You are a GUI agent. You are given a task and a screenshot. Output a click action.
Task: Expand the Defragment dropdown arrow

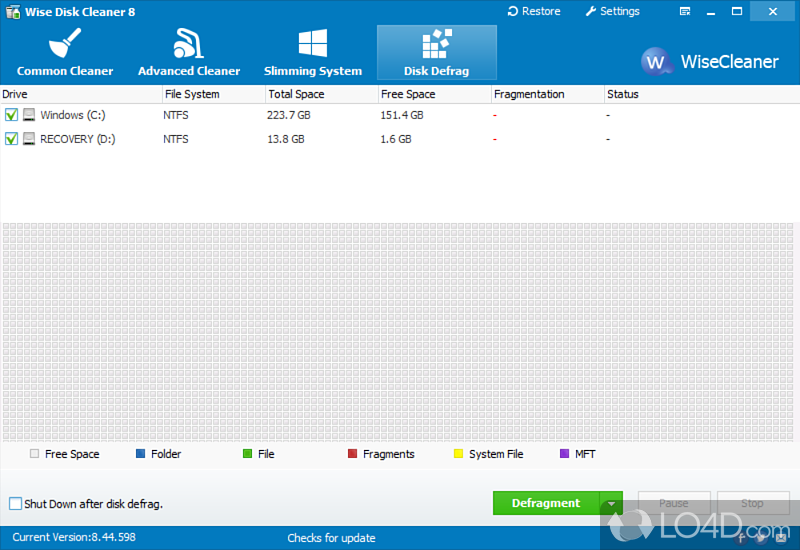611,504
